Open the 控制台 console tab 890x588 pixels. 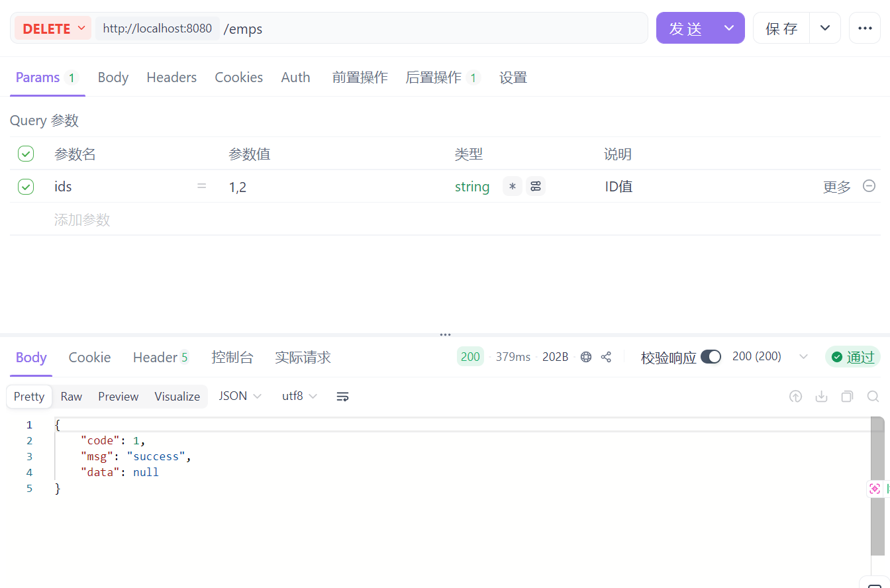pyautogui.click(x=232, y=358)
